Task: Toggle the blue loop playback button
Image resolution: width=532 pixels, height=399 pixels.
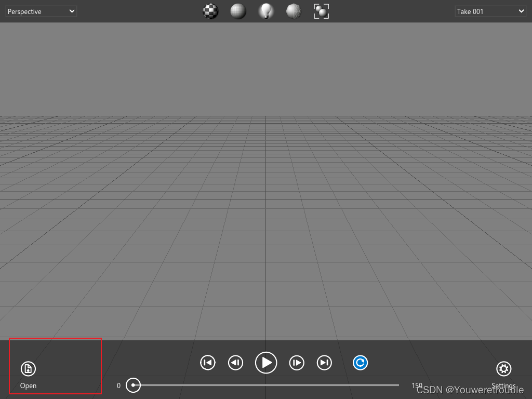Action: [361, 363]
